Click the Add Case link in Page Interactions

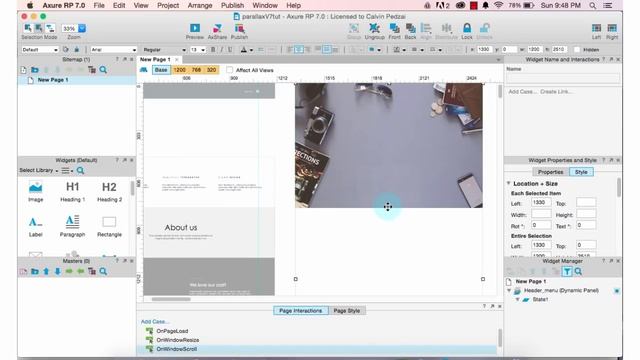pos(155,322)
